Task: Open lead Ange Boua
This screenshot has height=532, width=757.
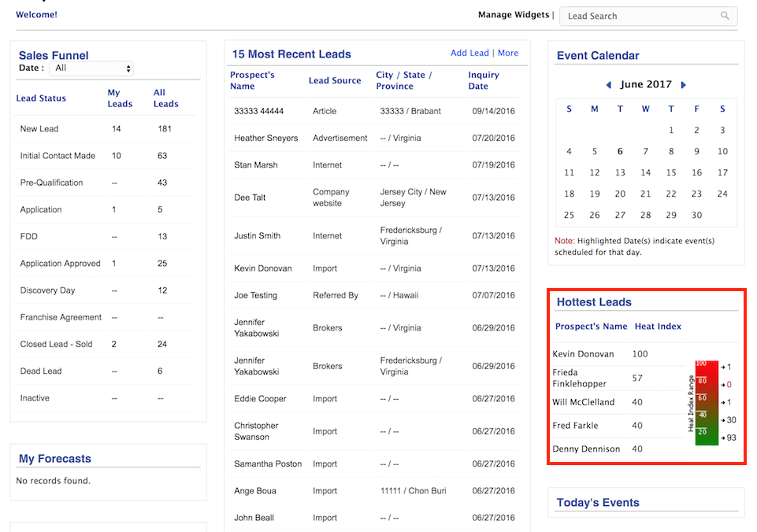Action: (x=255, y=491)
